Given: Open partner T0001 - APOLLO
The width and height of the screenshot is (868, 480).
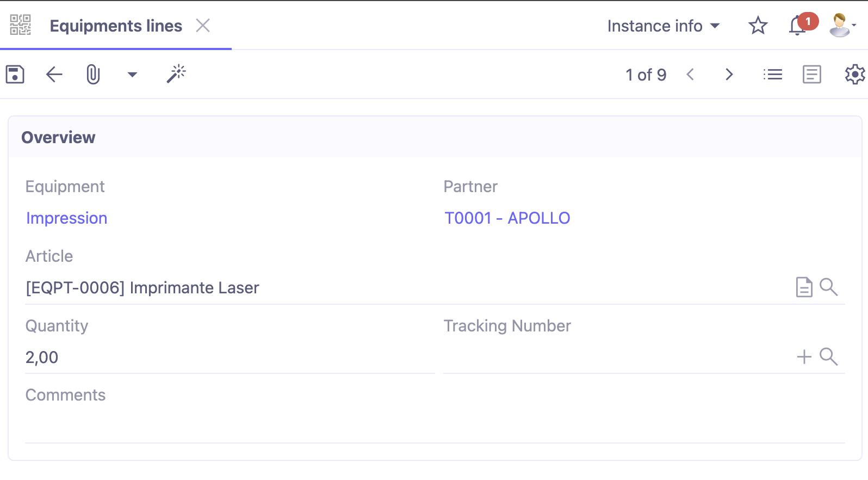Looking at the screenshot, I should coord(507,218).
